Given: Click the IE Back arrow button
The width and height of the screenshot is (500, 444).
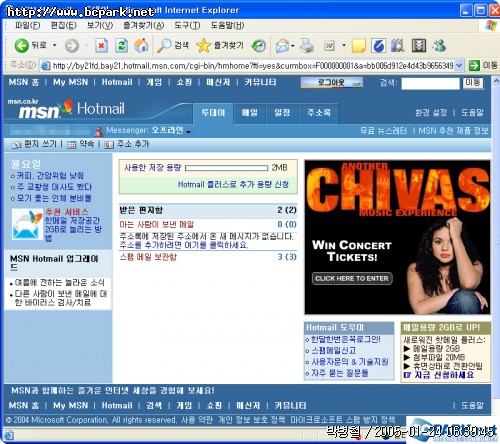Looking at the screenshot, I should [x=22, y=46].
